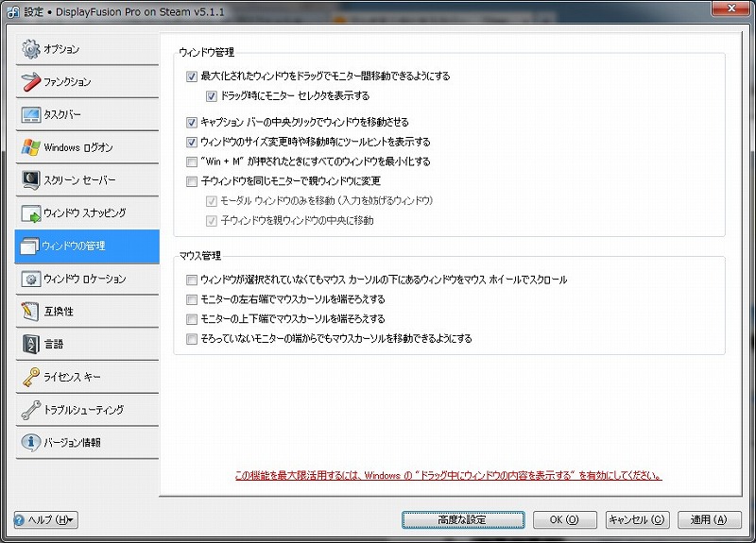
Task: Click the blue info icon for バージョン情報
Action: click(x=31, y=442)
